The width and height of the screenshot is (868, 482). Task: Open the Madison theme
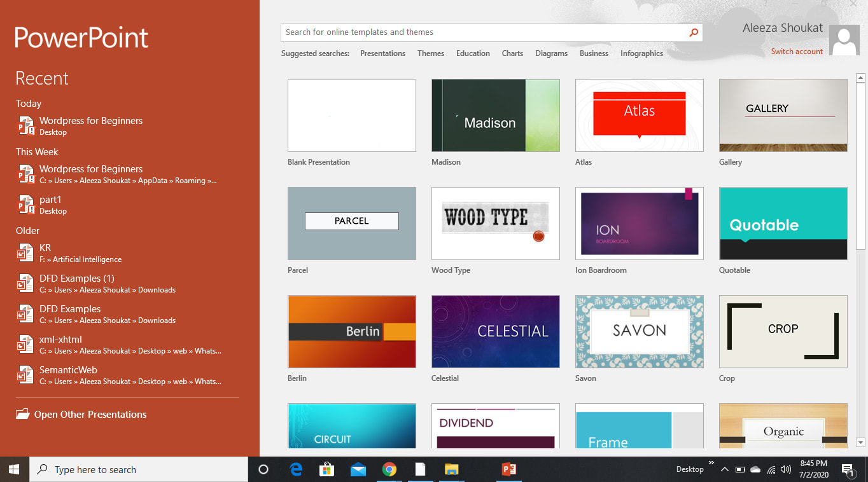[495, 115]
